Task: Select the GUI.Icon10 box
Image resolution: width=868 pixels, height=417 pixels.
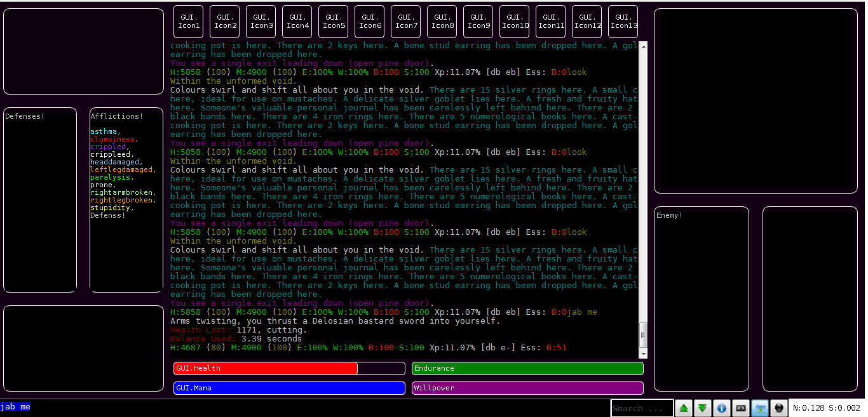Action: [515, 22]
